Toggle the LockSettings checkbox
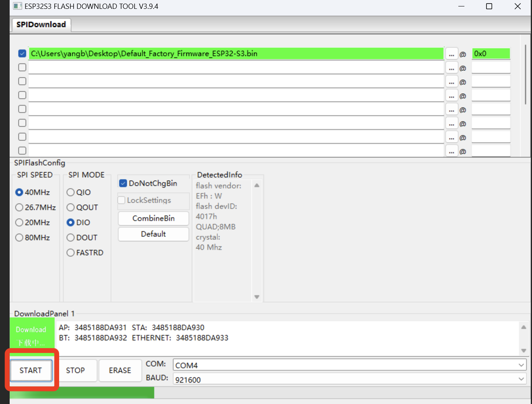This screenshot has width=532, height=404. tap(144, 200)
